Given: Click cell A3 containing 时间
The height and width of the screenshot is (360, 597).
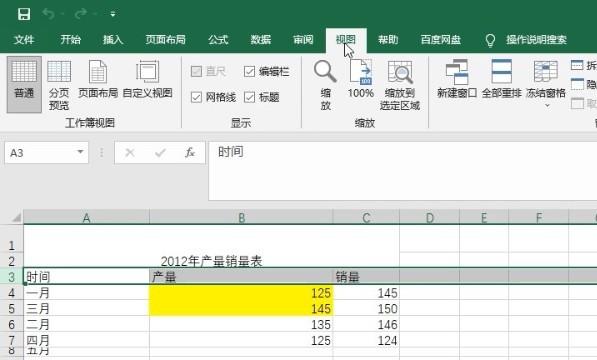Looking at the screenshot, I should [x=86, y=276].
